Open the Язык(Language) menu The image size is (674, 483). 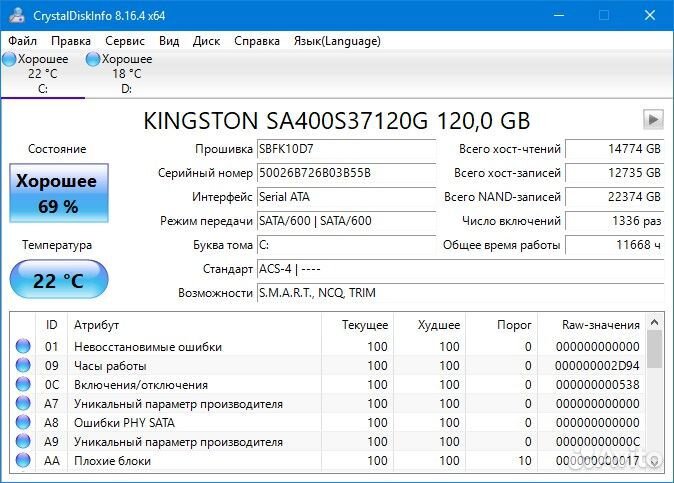click(x=337, y=41)
